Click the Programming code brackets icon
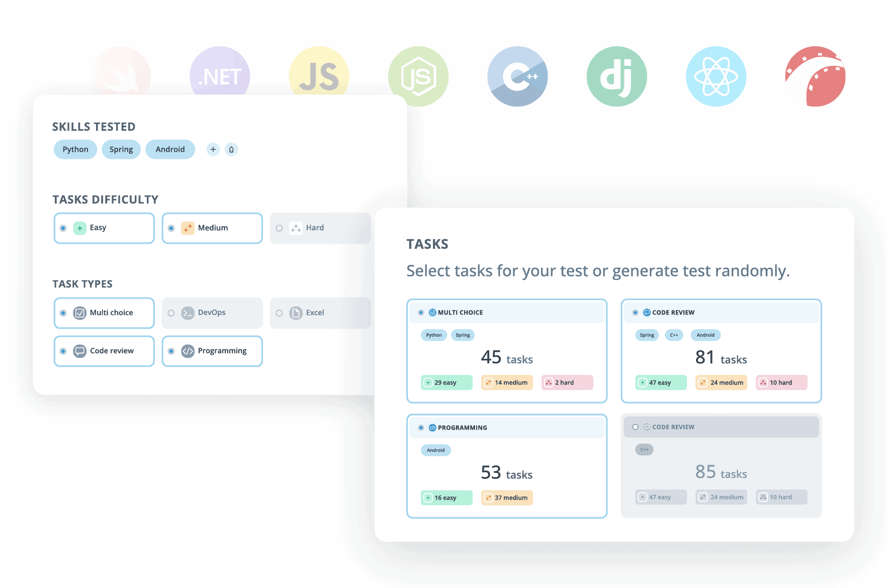Image resolution: width=887 pixels, height=588 pixels. coord(188,351)
